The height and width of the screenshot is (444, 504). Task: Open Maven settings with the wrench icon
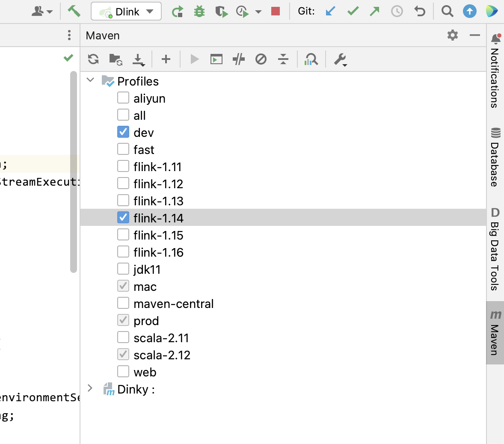click(x=338, y=59)
